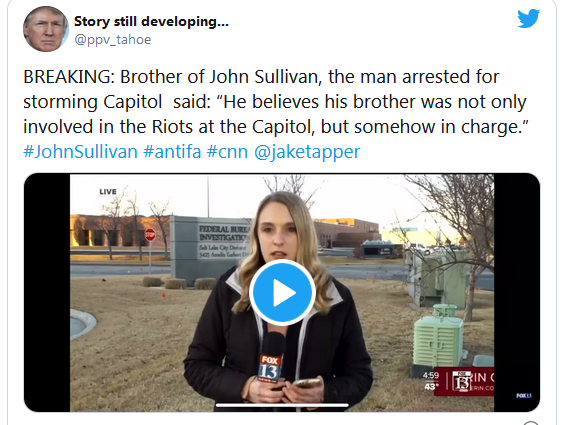Click the video progress bar at bottom

[x=282, y=405]
